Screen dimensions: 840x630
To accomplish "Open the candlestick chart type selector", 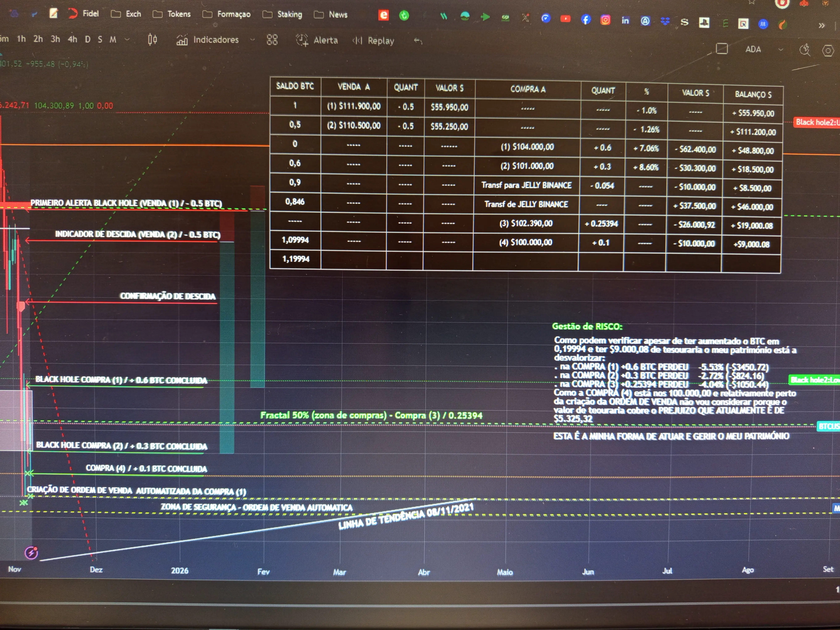I will tap(152, 39).
